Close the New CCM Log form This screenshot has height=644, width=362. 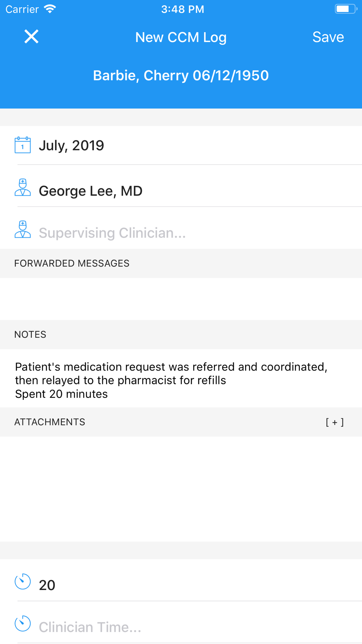[x=31, y=37]
